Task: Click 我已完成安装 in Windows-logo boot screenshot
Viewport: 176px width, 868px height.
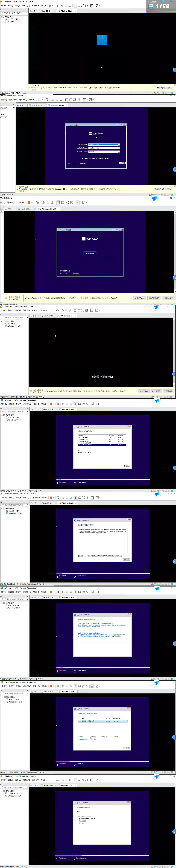Action: click(x=160, y=88)
